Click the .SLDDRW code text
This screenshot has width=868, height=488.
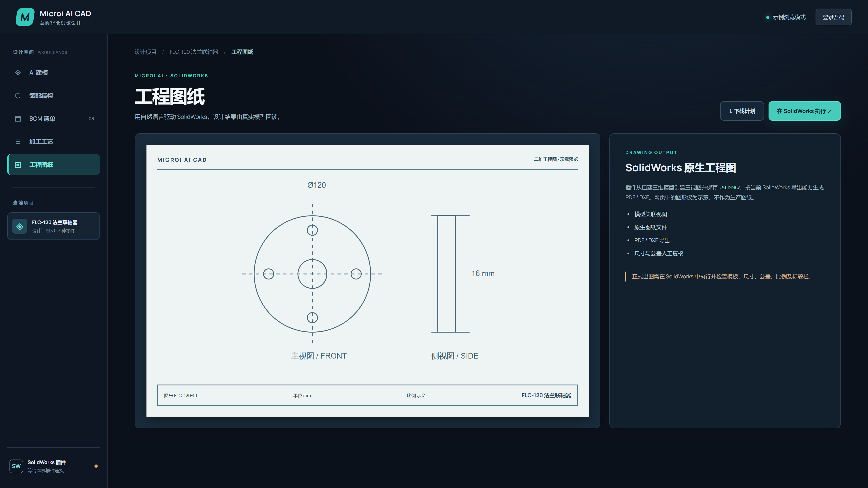click(729, 188)
